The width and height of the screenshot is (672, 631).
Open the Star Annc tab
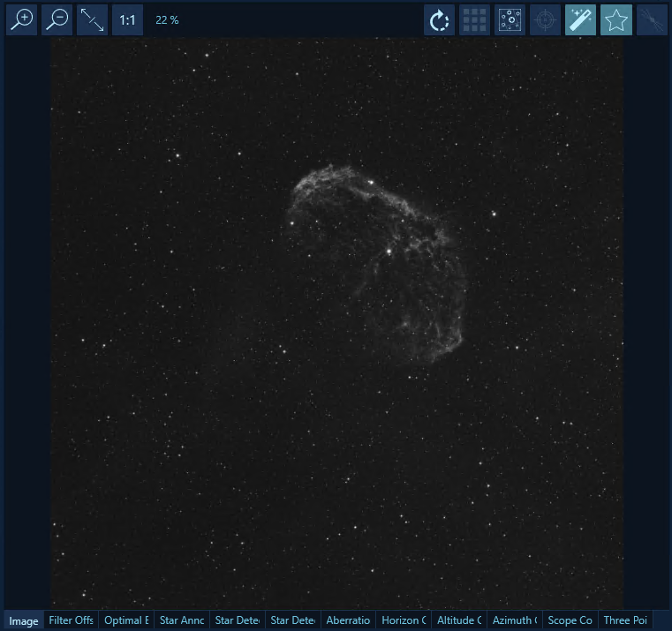coord(182,620)
